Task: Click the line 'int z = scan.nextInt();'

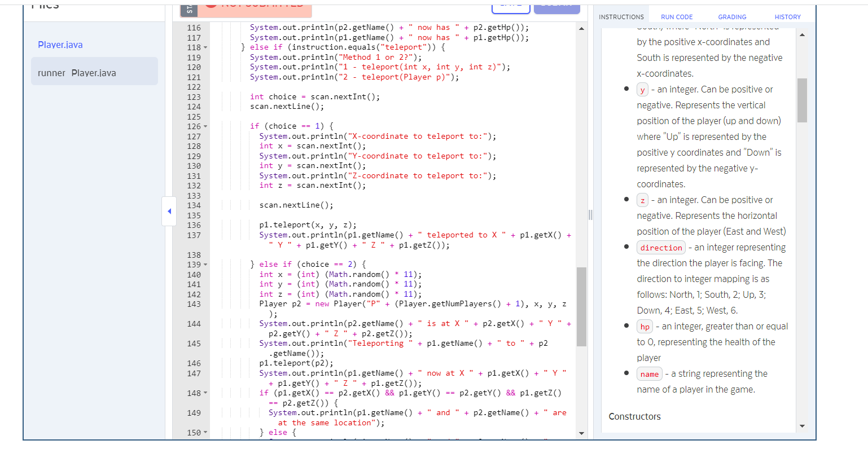Action: point(313,186)
